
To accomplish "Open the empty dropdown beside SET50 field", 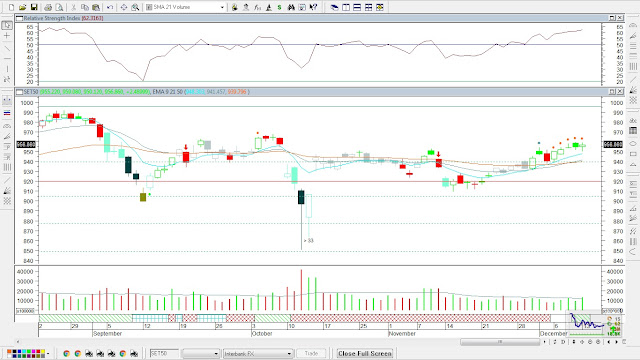I will point(201,353).
